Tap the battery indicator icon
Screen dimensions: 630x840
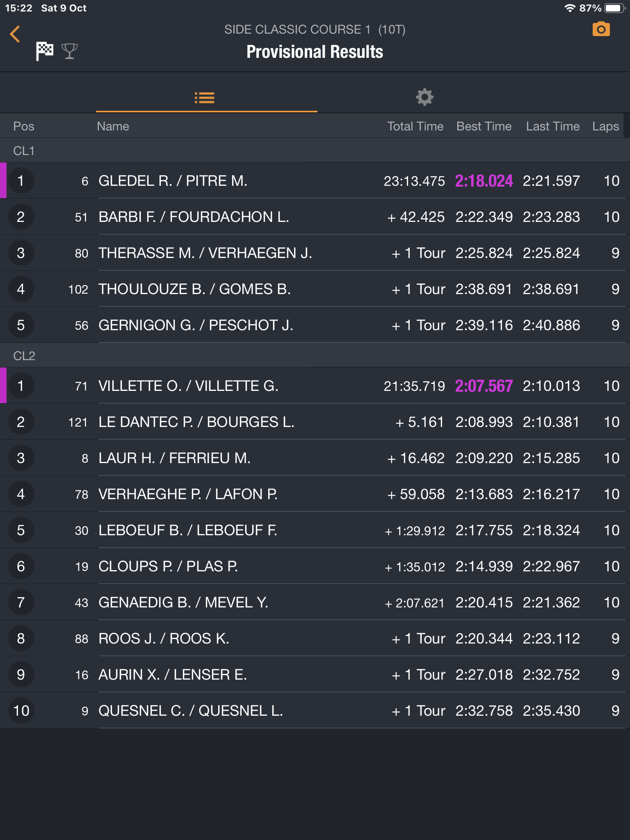[x=614, y=8]
